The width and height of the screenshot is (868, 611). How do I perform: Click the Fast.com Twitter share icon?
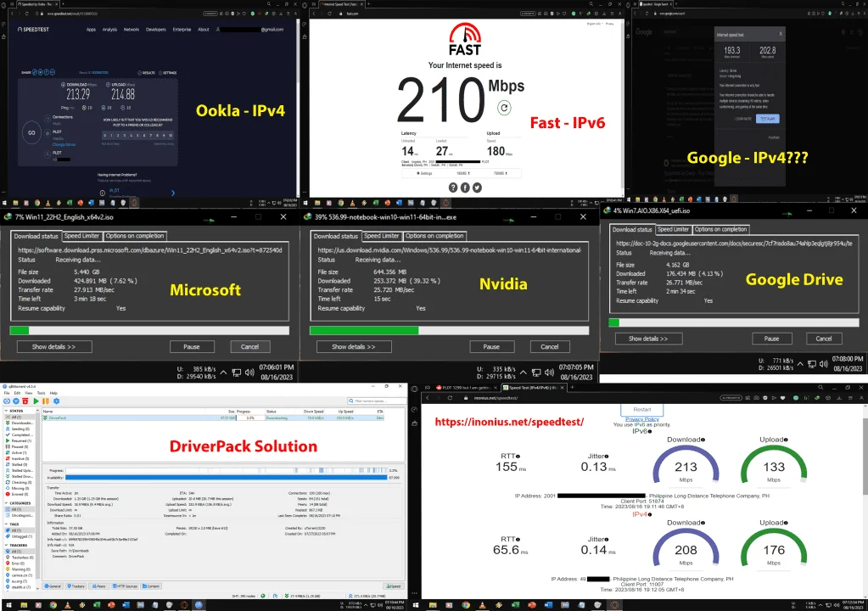(477, 188)
